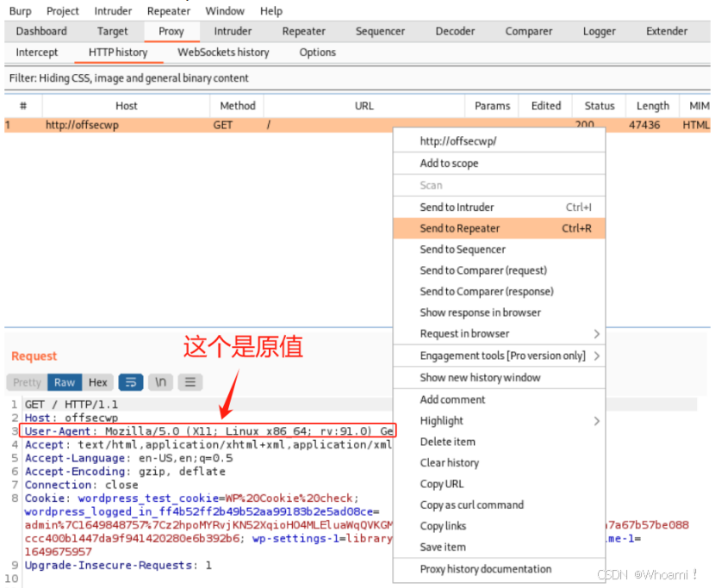
Task: Expand Engagement tools submenu
Action: [596, 356]
